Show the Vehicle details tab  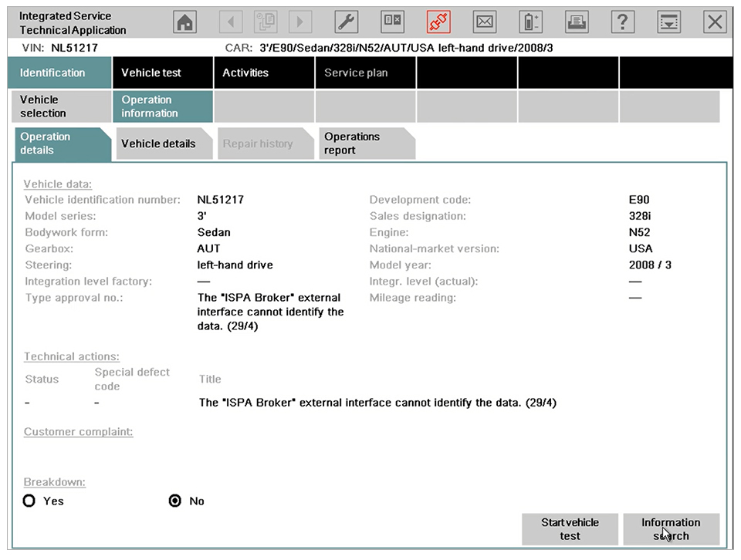(159, 143)
